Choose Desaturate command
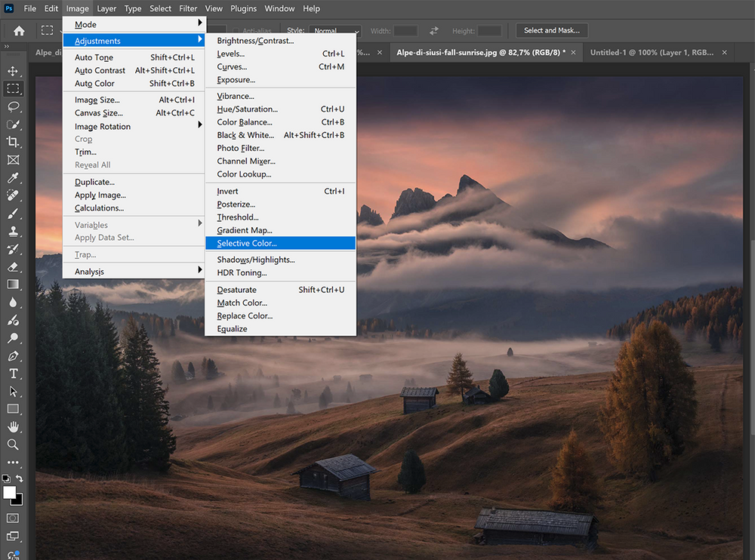755x560 pixels. click(280, 290)
